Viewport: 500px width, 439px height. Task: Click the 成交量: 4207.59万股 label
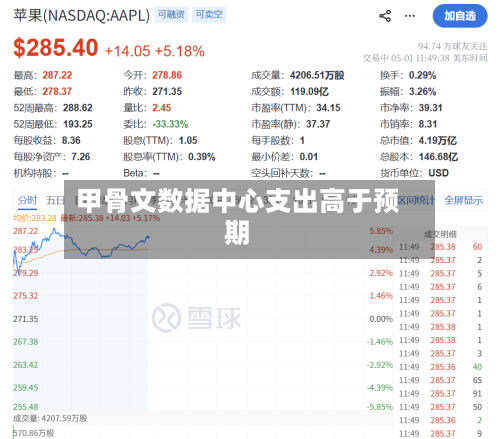pyautogui.click(x=50, y=418)
